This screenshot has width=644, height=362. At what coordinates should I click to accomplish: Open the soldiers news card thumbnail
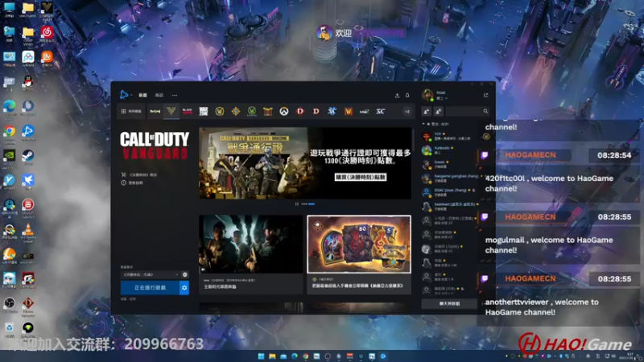click(251, 245)
